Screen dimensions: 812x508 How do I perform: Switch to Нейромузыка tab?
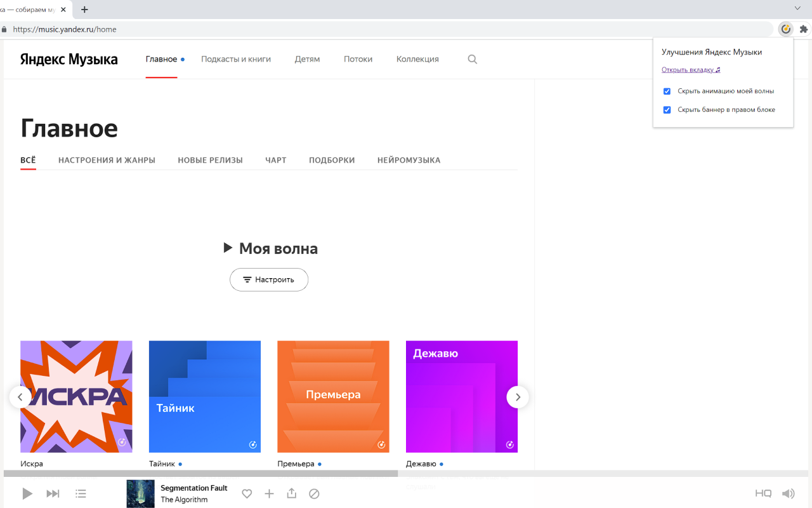point(409,160)
